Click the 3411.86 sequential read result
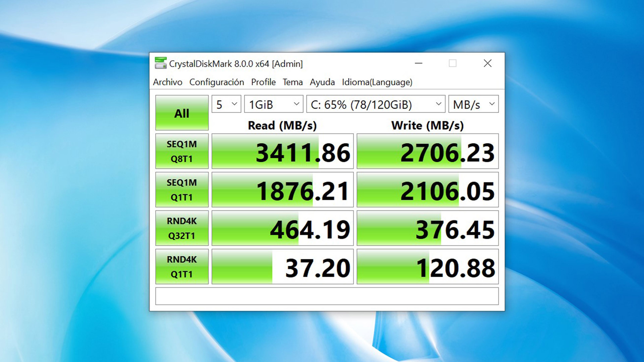This screenshot has height=362, width=644. coord(282,151)
